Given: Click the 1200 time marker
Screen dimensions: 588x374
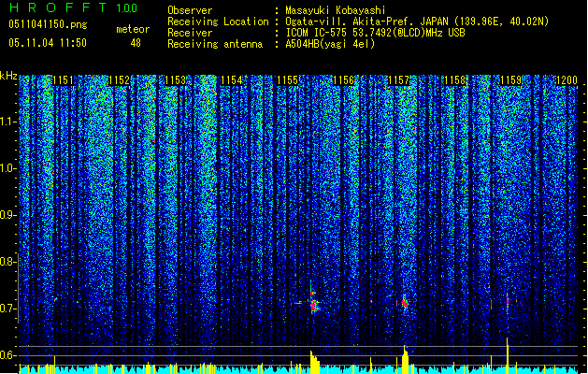Looking at the screenshot, I should [x=566, y=80].
